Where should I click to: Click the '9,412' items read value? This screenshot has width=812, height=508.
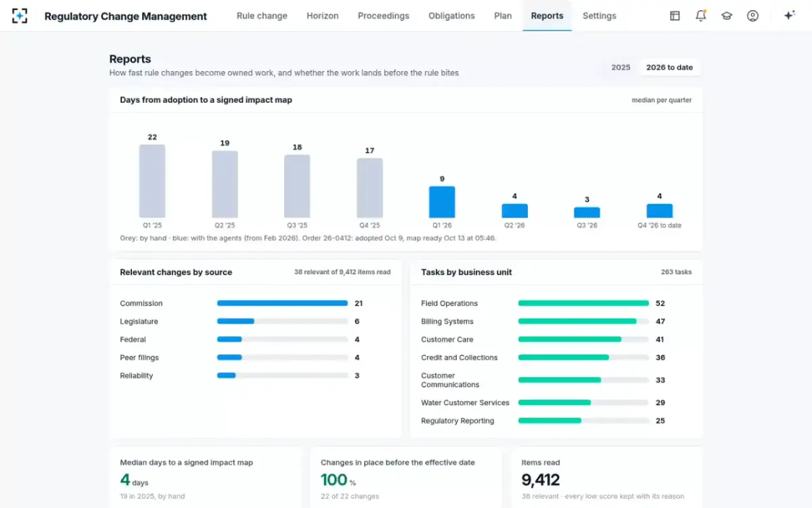pos(541,480)
